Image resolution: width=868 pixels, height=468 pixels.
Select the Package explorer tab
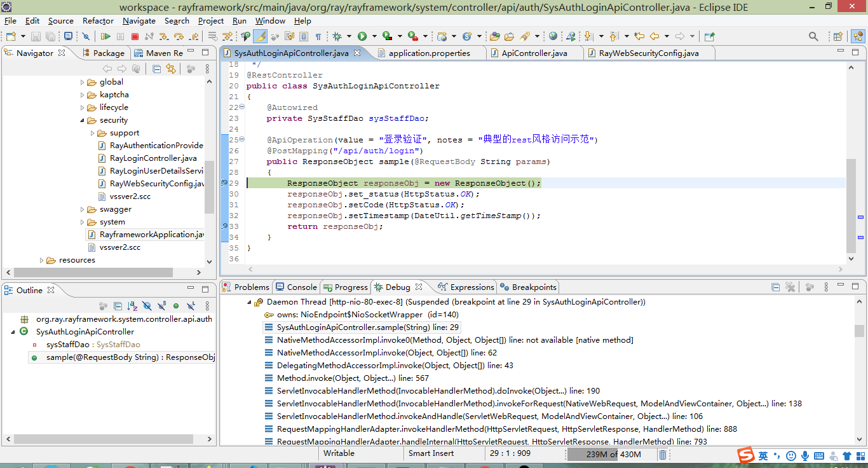[103, 53]
